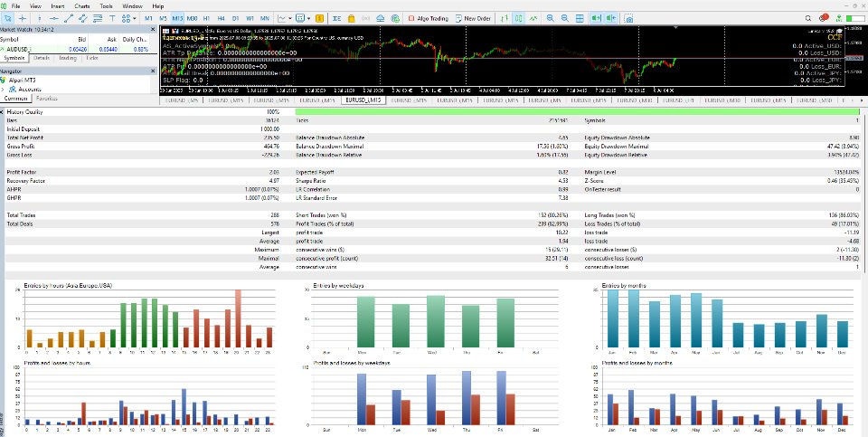Switch to Details tab in Market Watch

(x=42, y=58)
